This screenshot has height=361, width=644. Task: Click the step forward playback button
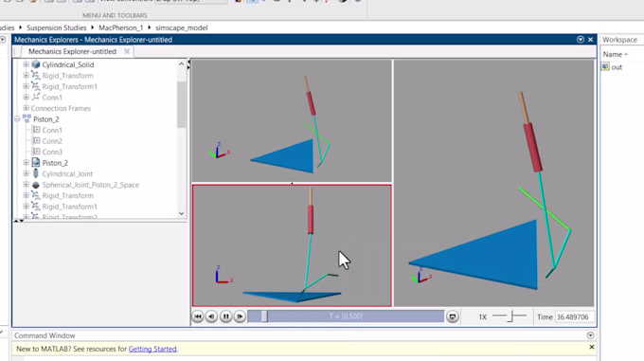[x=240, y=316]
